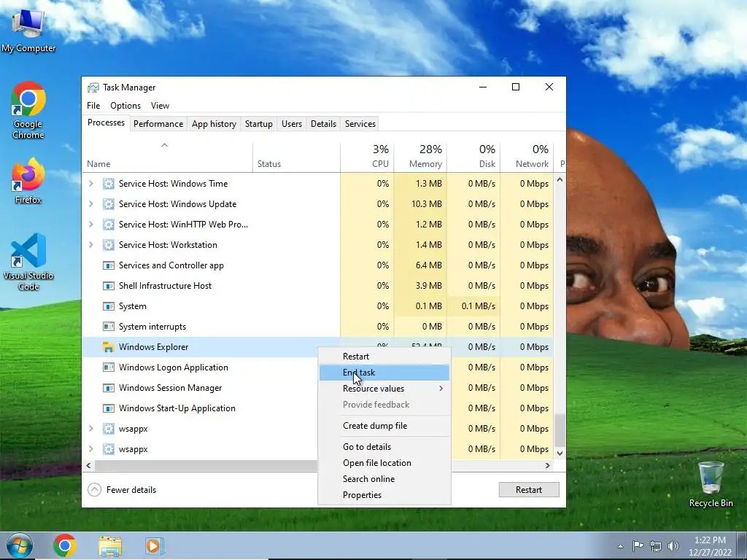Expand the first wsappx process group

click(91, 429)
